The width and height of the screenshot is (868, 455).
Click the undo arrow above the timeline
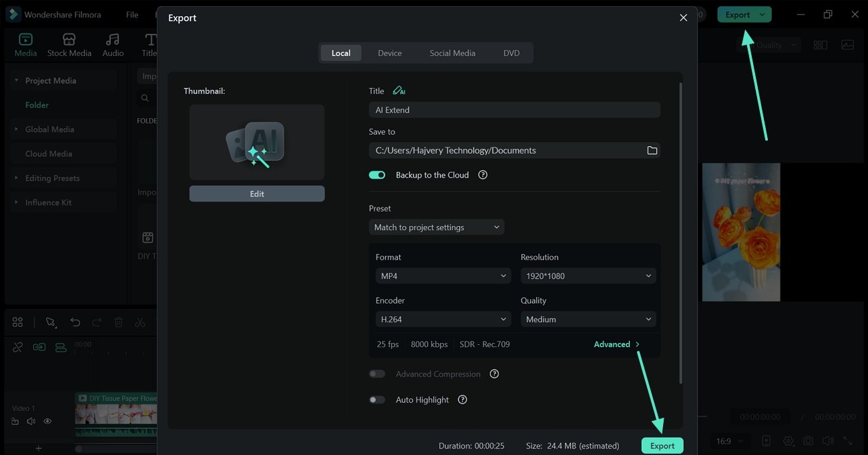tap(75, 322)
